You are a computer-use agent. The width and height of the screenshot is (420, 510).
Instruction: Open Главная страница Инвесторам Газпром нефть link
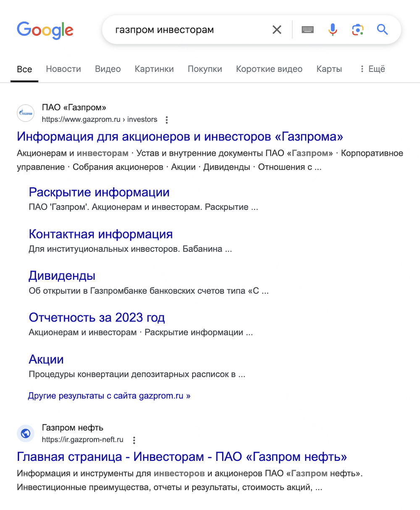[x=182, y=457]
